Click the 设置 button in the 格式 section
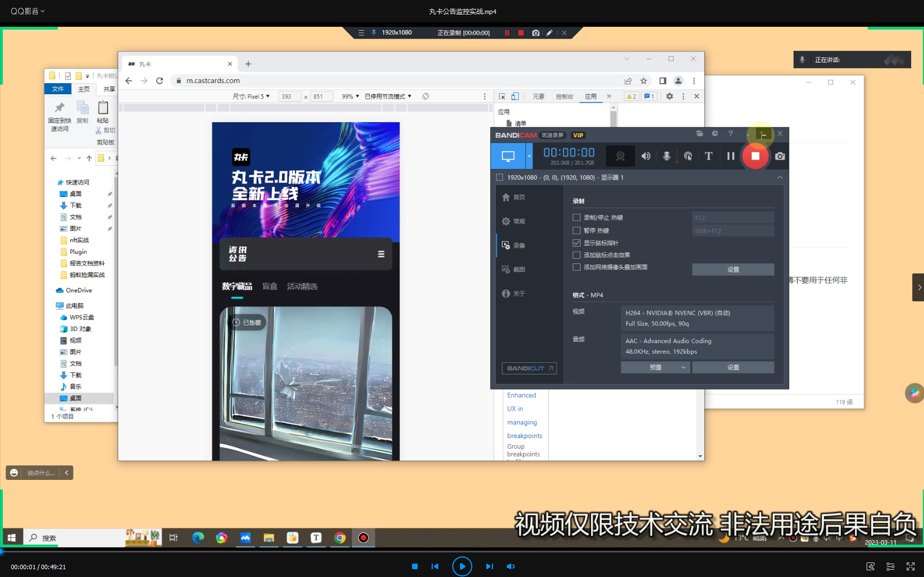Screen dimensions: 924x577 click(733, 367)
